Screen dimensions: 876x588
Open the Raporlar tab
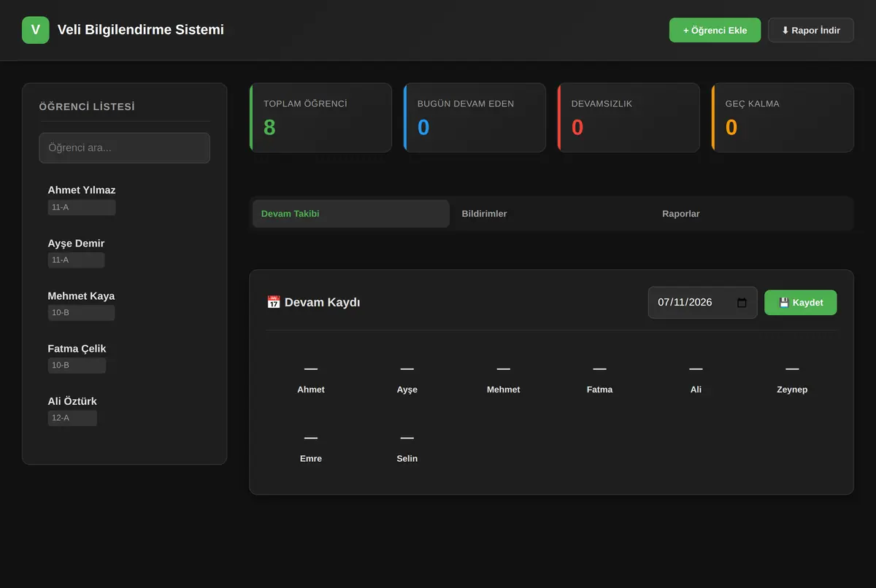pyautogui.click(x=751, y=214)
